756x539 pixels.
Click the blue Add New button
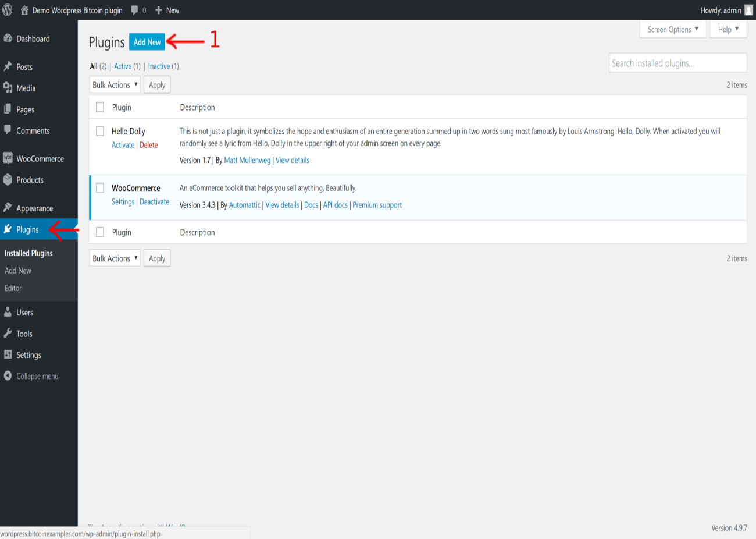147,42
